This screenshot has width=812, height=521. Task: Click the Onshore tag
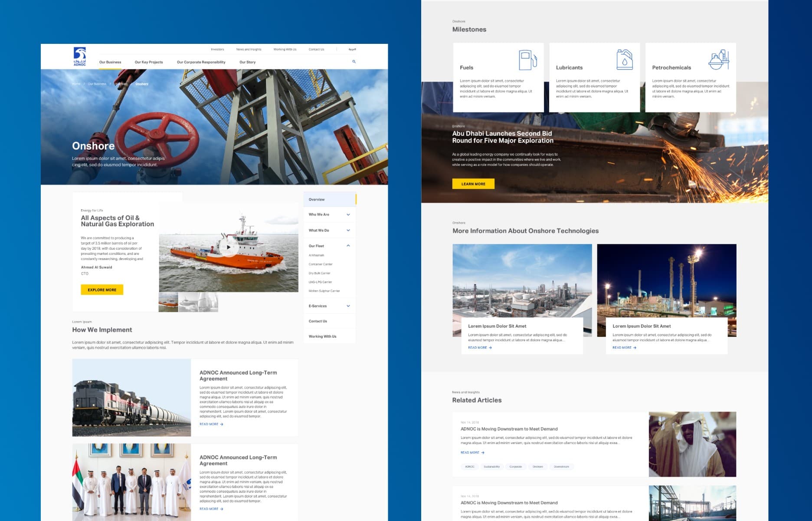pyautogui.click(x=538, y=467)
